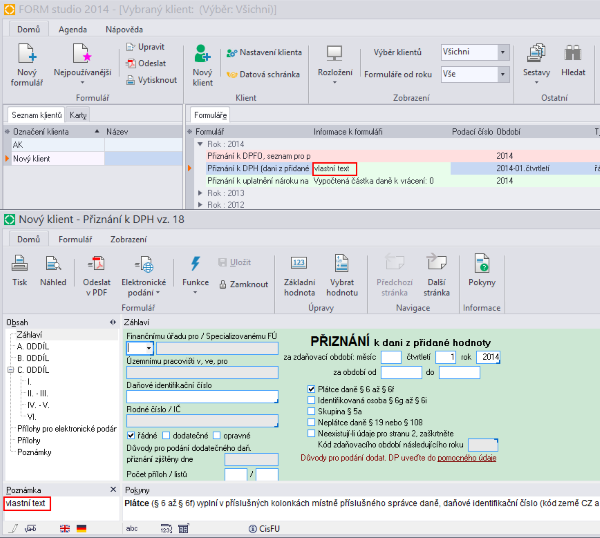Expand the Rok : 2012 group

pyautogui.click(x=200, y=205)
